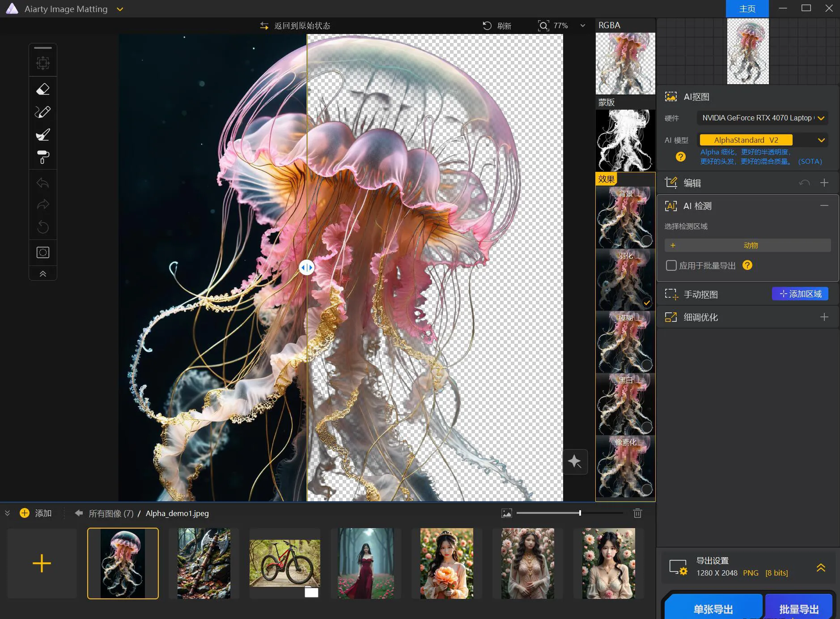Select the move/transform tool

pyautogui.click(x=43, y=63)
